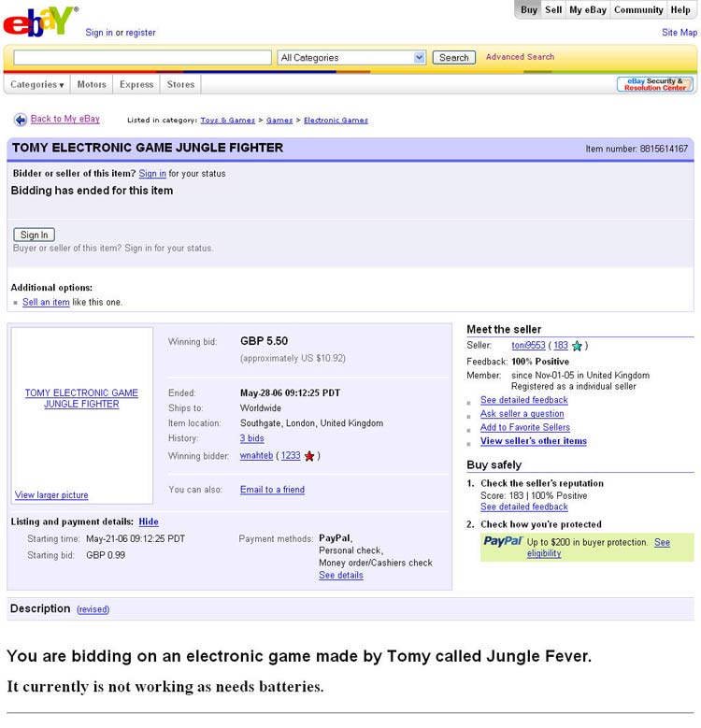Image resolution: width=701 pixels, height=728 pixels.
Task: Open the Sell tab
Action: tap(553, 9)
